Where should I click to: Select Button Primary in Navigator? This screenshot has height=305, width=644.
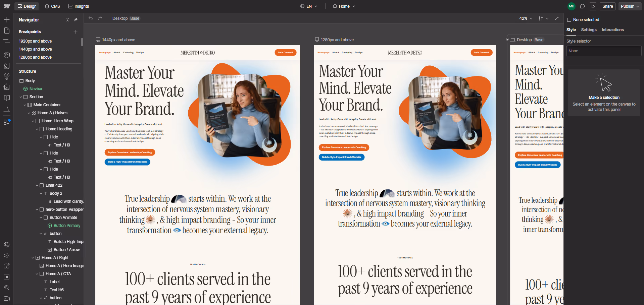click(x=67, y=226)
